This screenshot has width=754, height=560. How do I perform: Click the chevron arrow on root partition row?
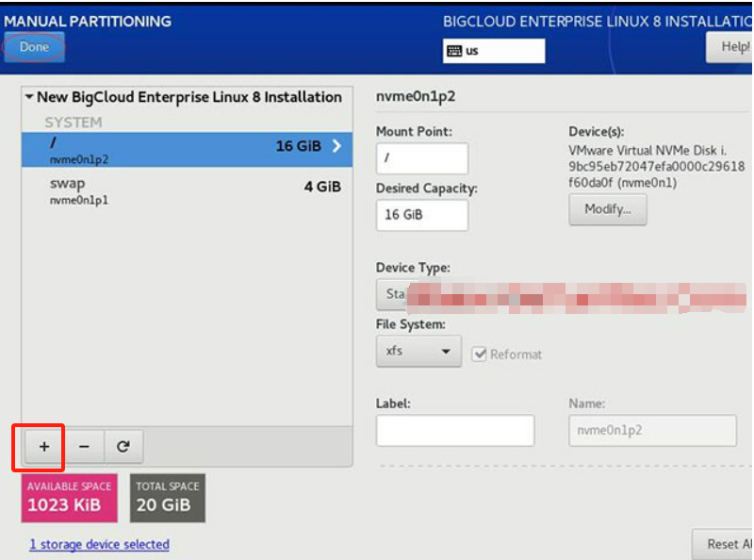[337, 146]
